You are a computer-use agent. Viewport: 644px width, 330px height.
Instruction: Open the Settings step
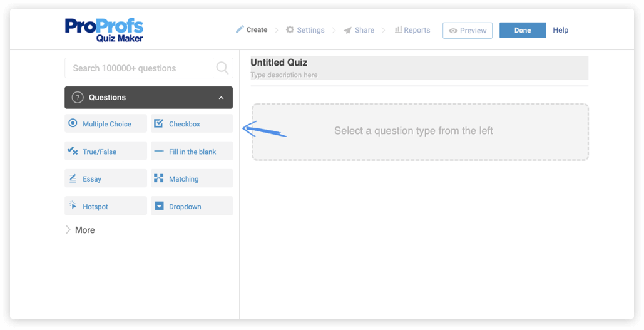[305, 30]
